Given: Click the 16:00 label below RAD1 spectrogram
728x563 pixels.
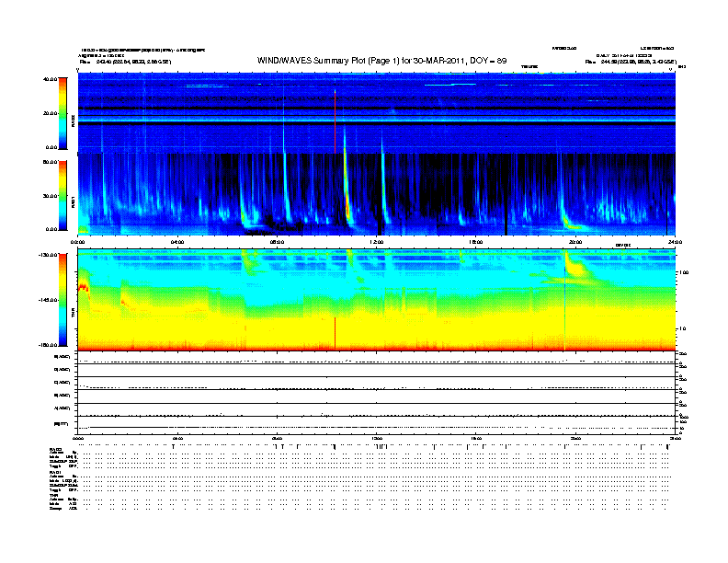Looking at the screenshot, I should coord(476,242).
